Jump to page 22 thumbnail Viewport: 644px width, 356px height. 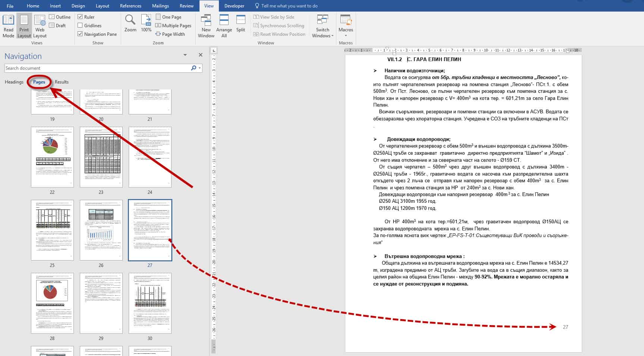[x=52, y=157]
